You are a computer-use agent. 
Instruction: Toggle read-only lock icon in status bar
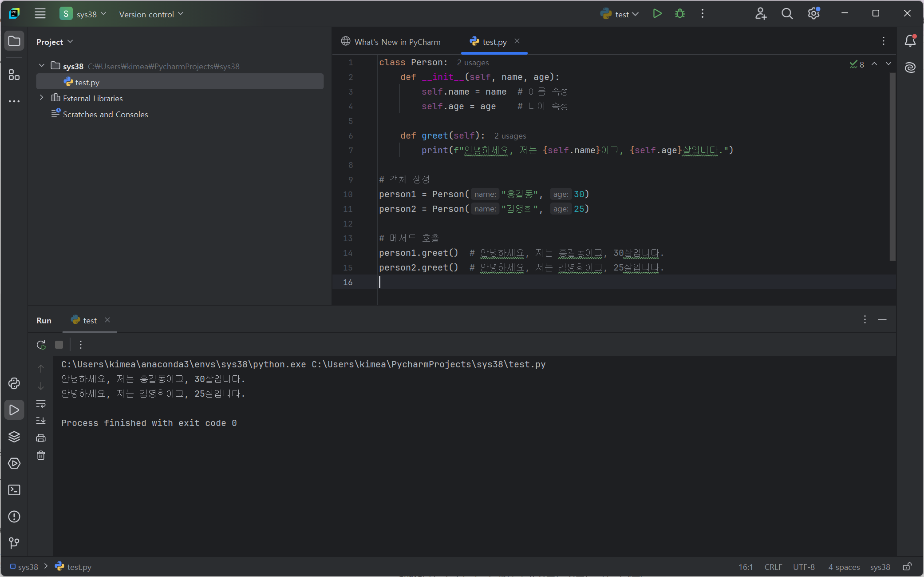pyautogui.click(x=907, y=567)
